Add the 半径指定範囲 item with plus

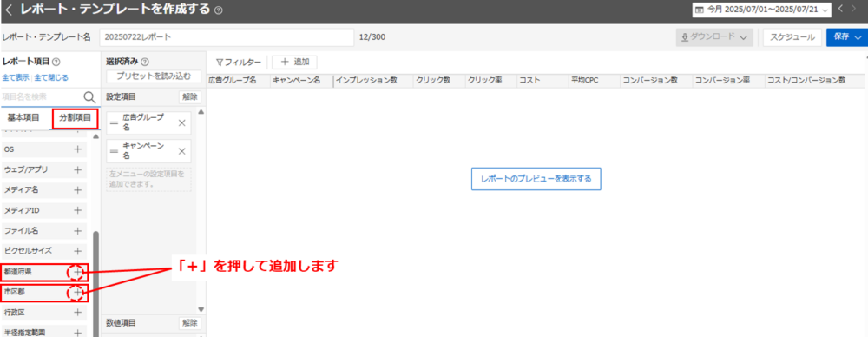click(x=77, y=333)
